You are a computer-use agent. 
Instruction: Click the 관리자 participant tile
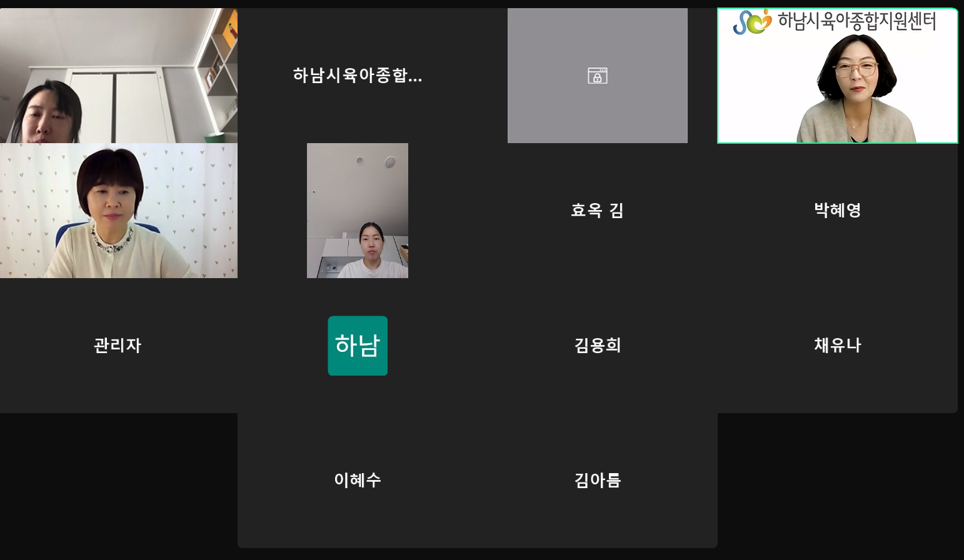[118, 346]
